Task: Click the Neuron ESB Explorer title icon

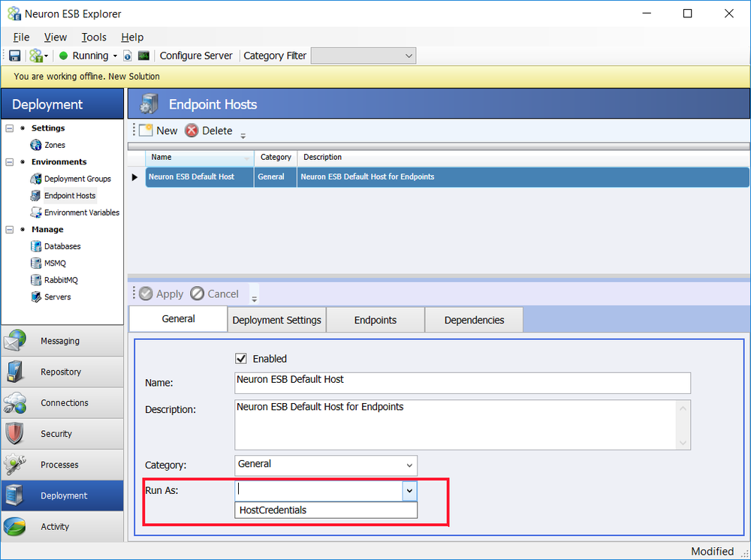Action: pyautogui.click(x=14, y=14)
